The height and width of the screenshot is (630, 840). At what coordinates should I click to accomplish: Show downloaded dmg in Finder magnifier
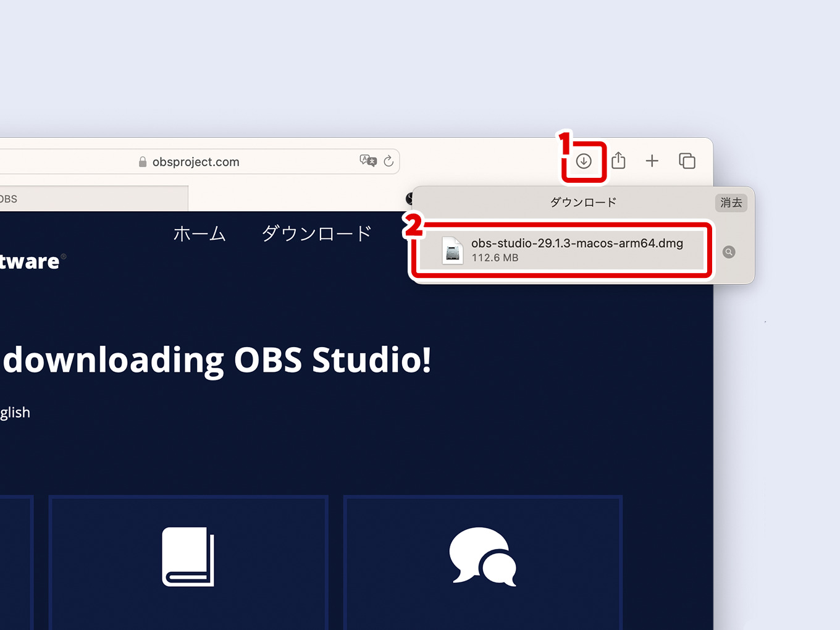click(x=729, y=252)
